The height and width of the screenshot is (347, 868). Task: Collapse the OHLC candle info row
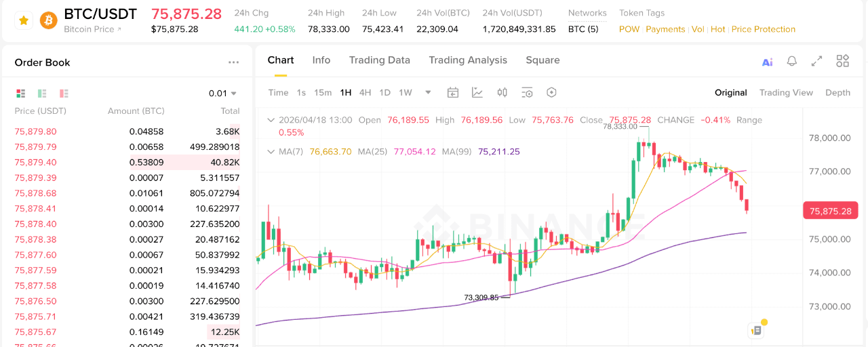[271, 120]
